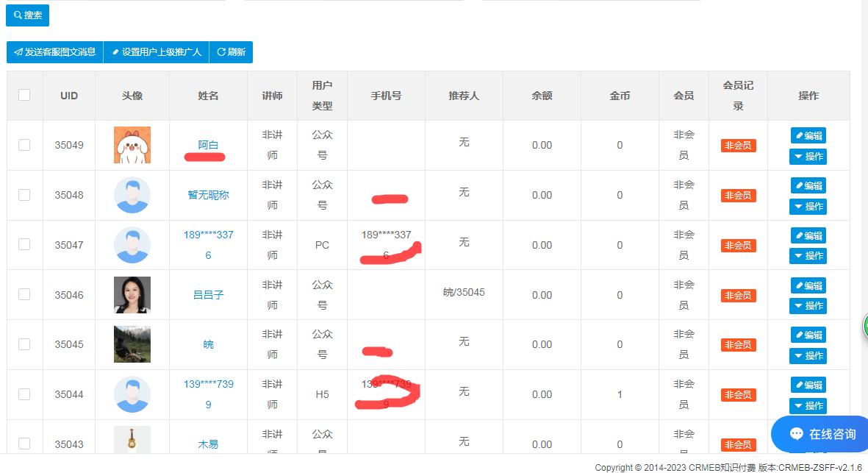
Task: Expand 操作 dropdown for user 35049
Action: (808, 157)
